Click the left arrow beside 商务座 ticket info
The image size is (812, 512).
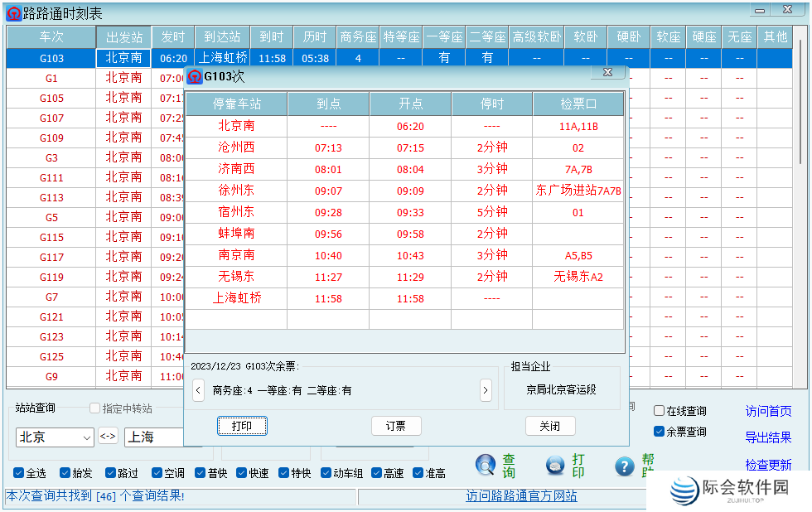click(198, 389)
